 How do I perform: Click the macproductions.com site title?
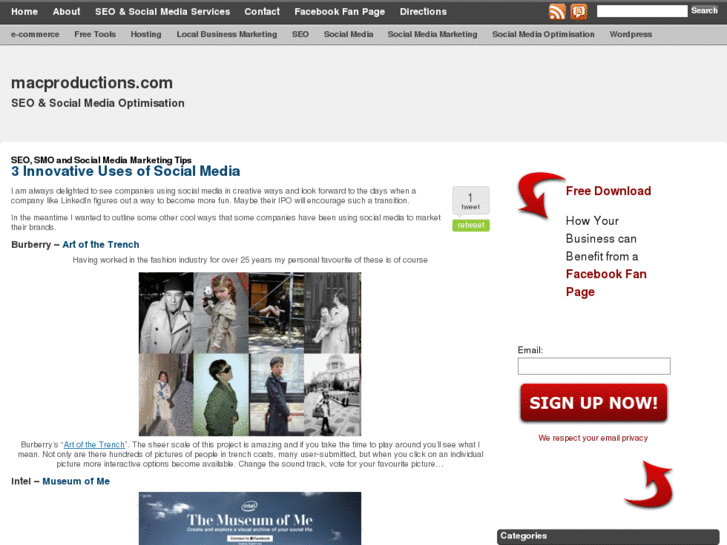92,83
